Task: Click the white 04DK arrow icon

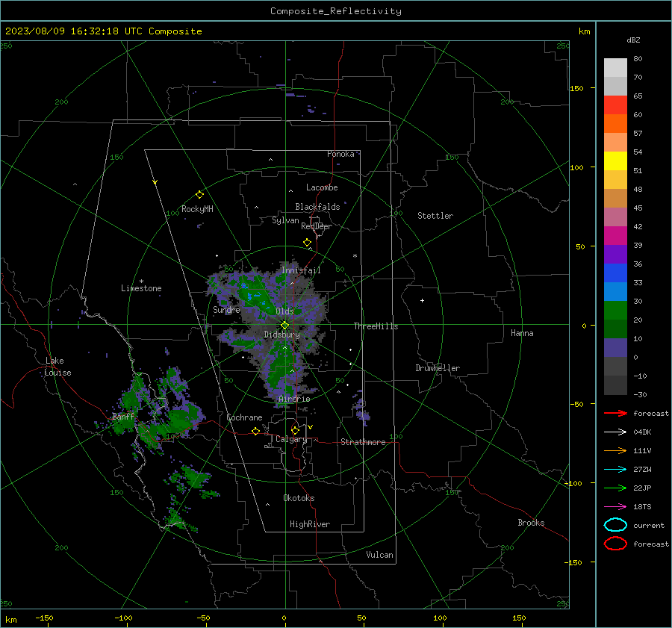Action: click(x=615, y=432)
